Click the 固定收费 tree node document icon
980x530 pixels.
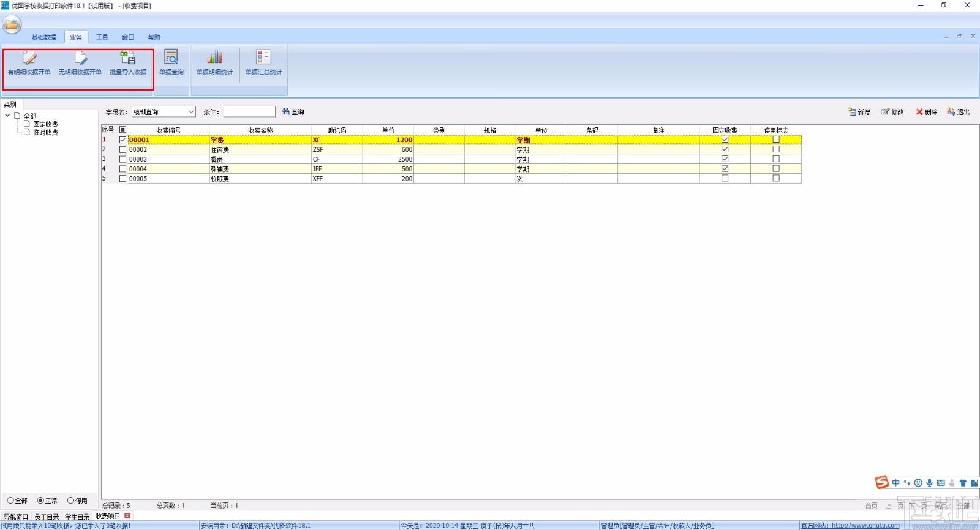point(27,124)
